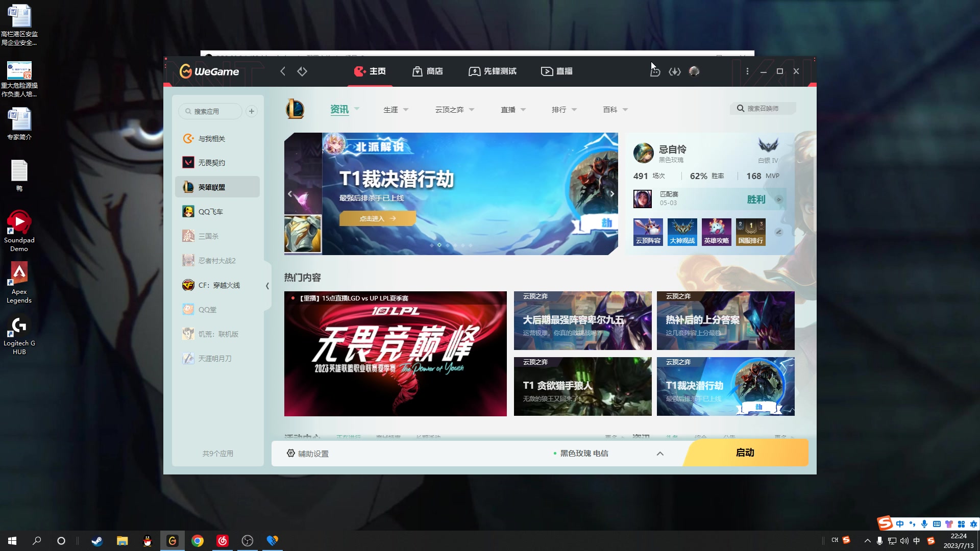Open the 英雄攻略 hero guide icon
980x551 pixels.
coord(717,232)
